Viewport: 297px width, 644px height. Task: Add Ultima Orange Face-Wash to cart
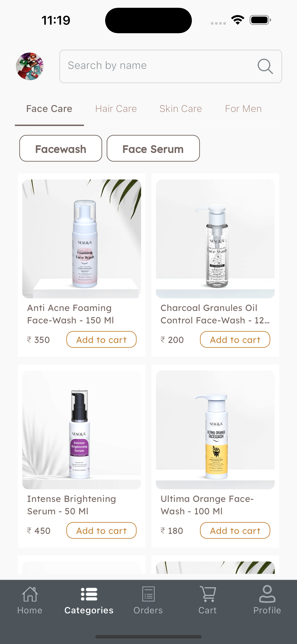click(235, 530)
